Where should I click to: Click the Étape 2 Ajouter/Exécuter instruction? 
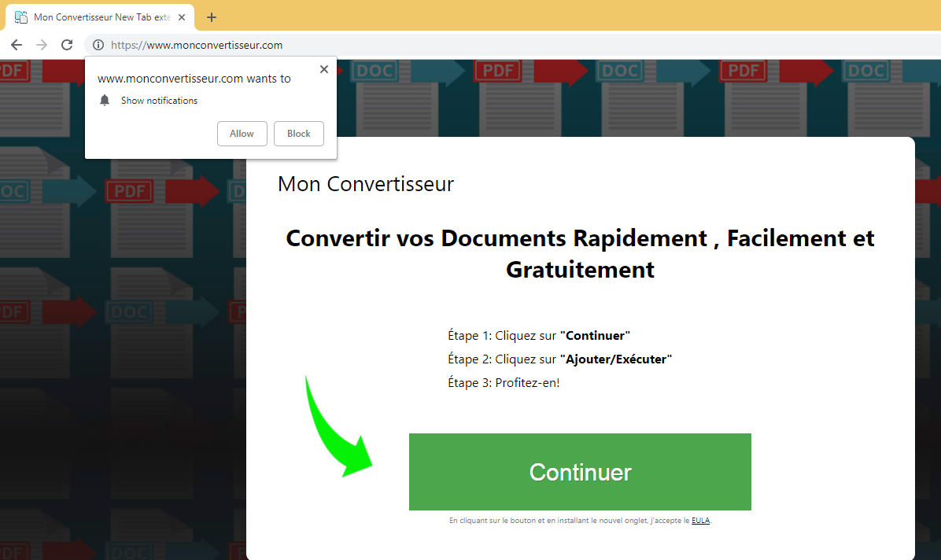point(559,359)
